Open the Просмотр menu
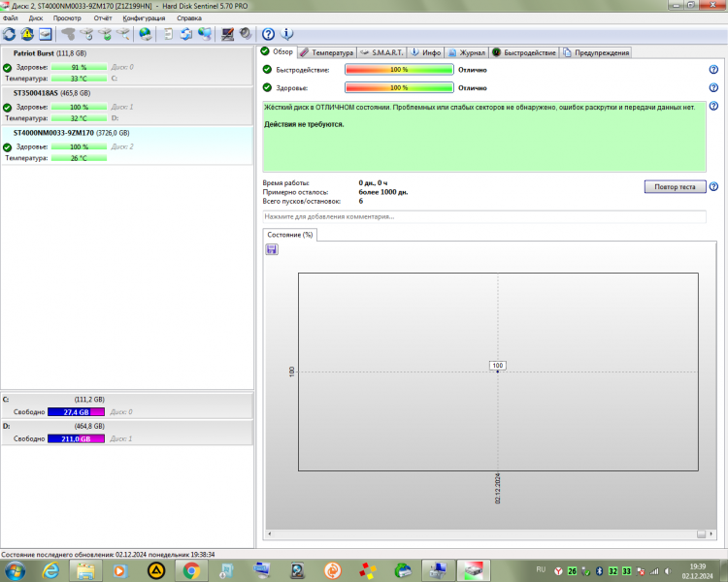Screen dimensions: 728x582 tap(67, 18)
